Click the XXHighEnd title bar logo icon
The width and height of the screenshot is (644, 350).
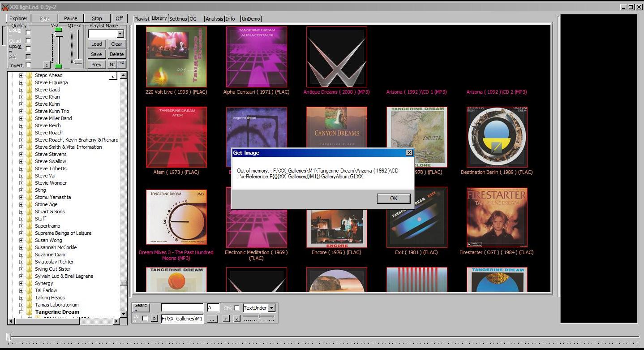pyautogui.click(x=5, y=7)
